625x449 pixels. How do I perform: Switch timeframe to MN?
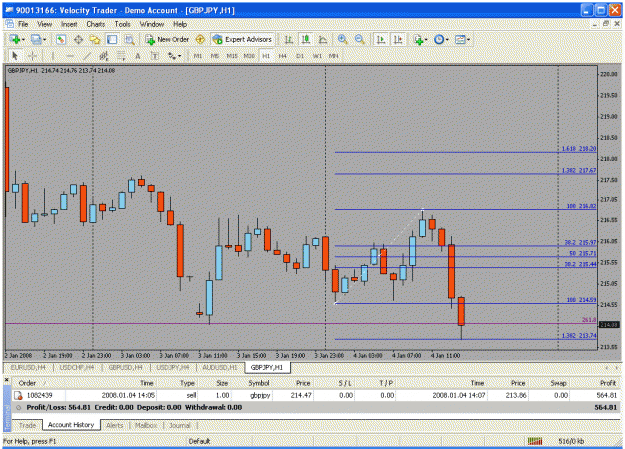[334, 56]
